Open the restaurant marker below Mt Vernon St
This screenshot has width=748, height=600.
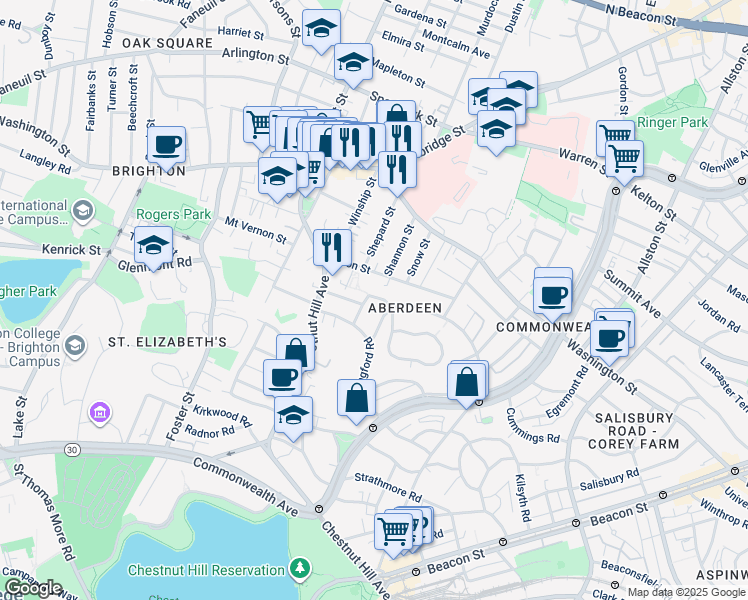(x=330, y=246)
